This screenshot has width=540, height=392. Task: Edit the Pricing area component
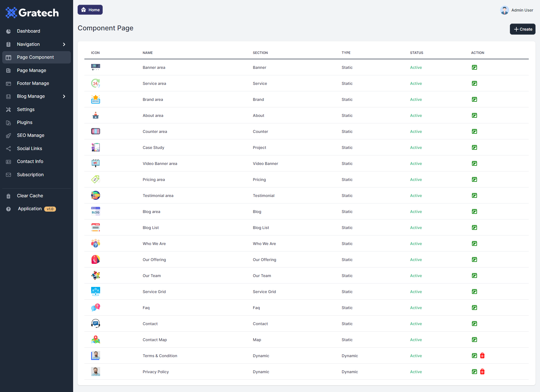(x=474, y=180)
